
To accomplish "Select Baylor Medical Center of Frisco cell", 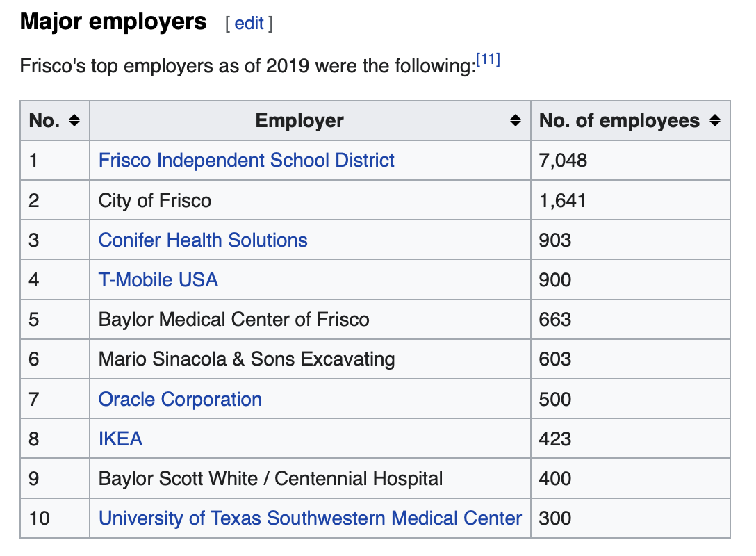I will [x=310, y=319].
